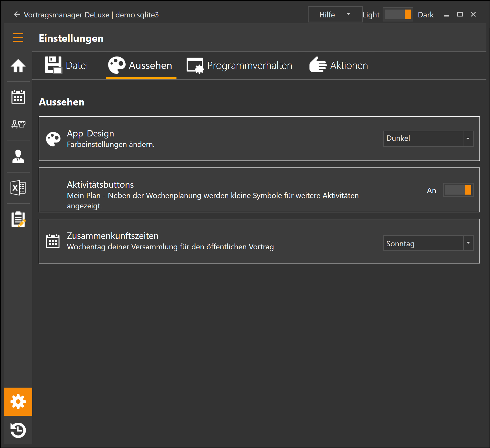Expand the Dunkel dropdown arrow

coord(468,138)
